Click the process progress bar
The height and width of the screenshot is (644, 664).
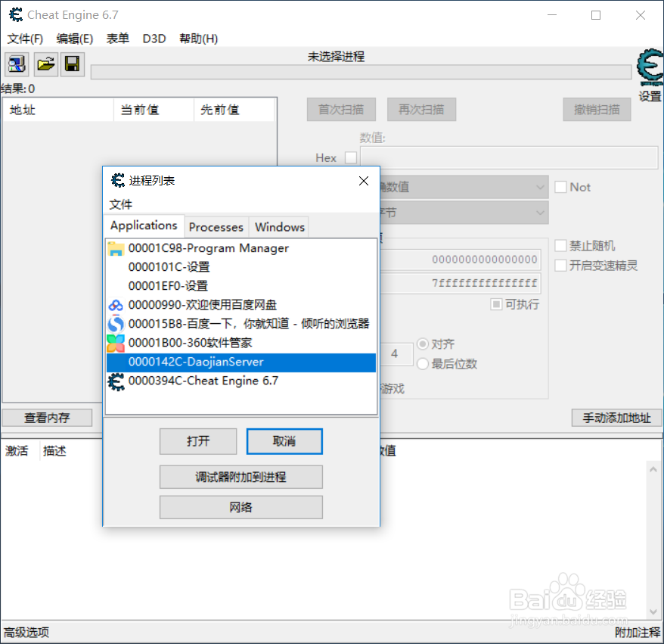361,72
